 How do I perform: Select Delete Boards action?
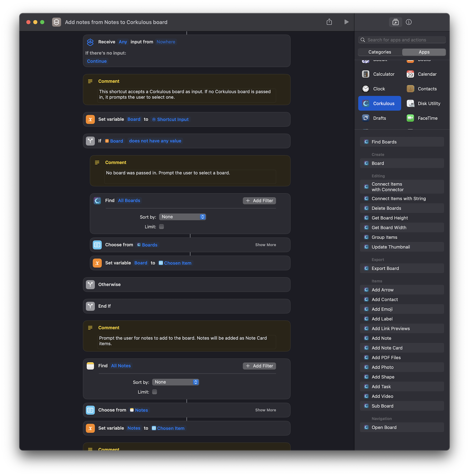402,208
